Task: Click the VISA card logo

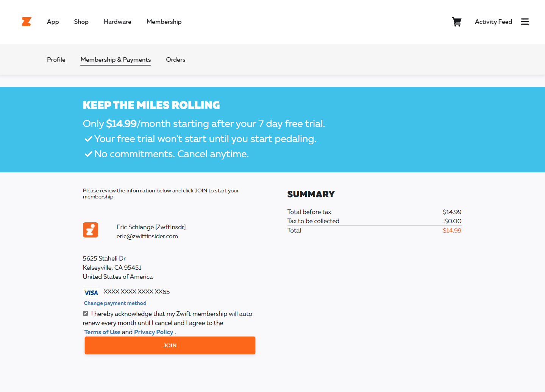Action: click(x=91, y=292)
